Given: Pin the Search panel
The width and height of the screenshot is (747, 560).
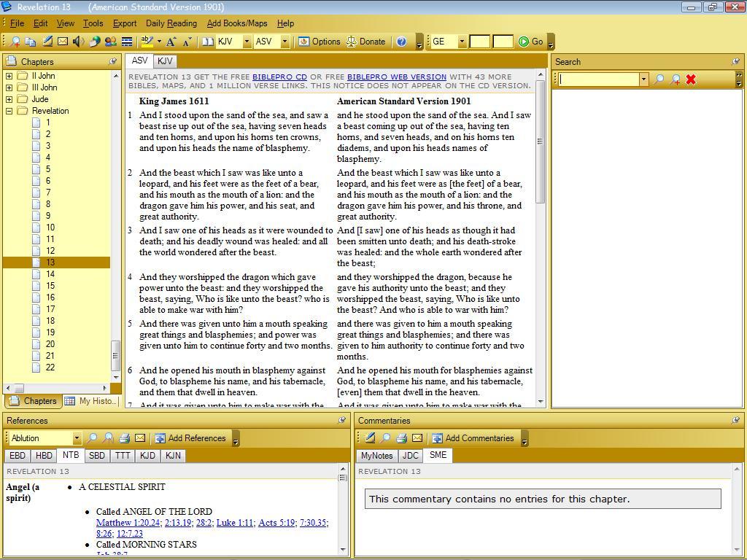Looking at the screenshot, I should (x=736, y=61).
